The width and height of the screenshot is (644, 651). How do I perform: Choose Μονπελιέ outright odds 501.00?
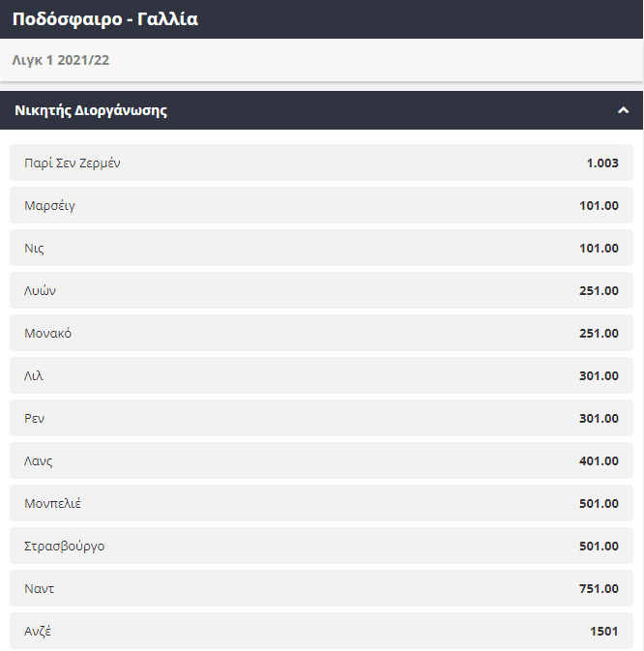pos(321,503)
